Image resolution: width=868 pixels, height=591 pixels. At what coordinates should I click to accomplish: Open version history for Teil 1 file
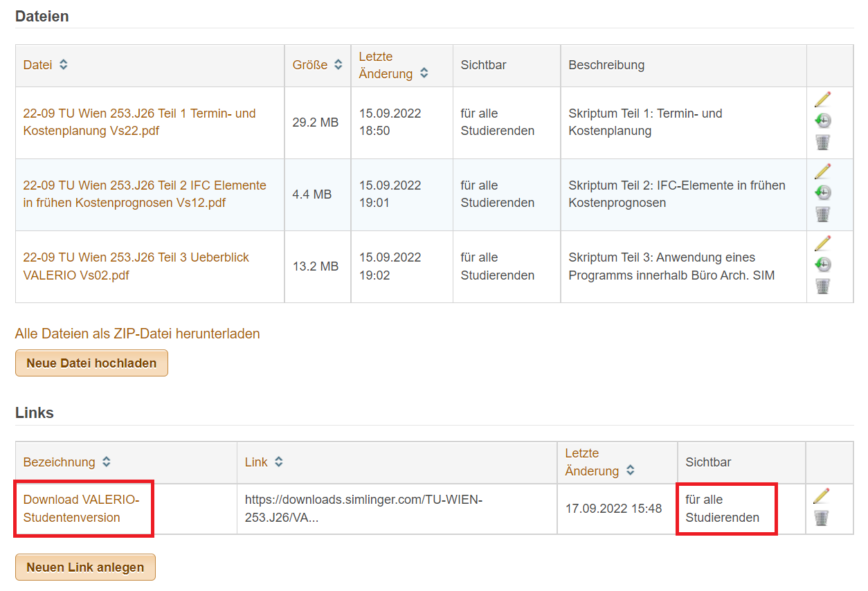[x=822, y=121]
